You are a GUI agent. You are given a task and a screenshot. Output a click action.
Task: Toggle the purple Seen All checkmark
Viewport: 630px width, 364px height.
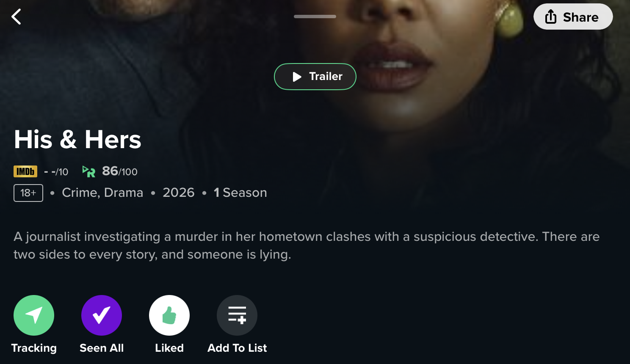[x=102, y=315]
